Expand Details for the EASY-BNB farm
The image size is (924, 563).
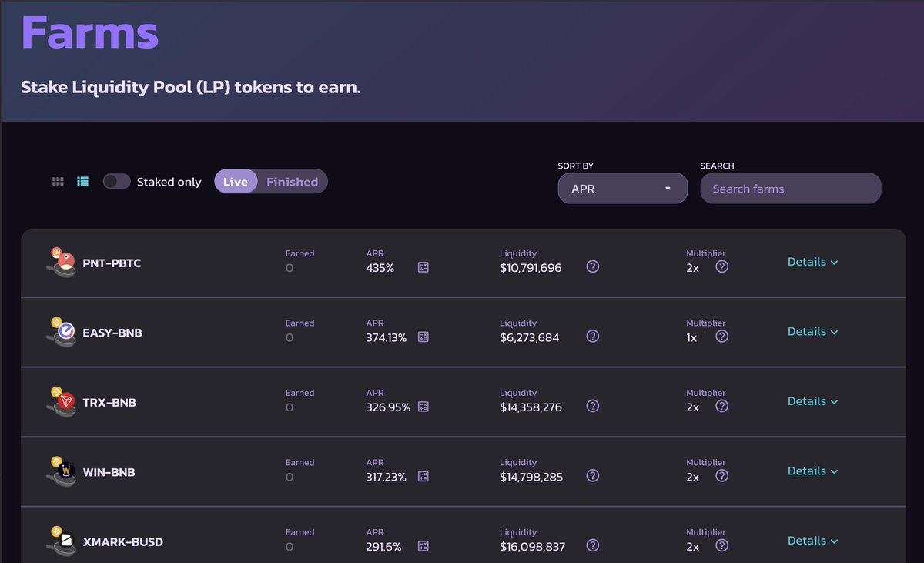click(812, 330)
